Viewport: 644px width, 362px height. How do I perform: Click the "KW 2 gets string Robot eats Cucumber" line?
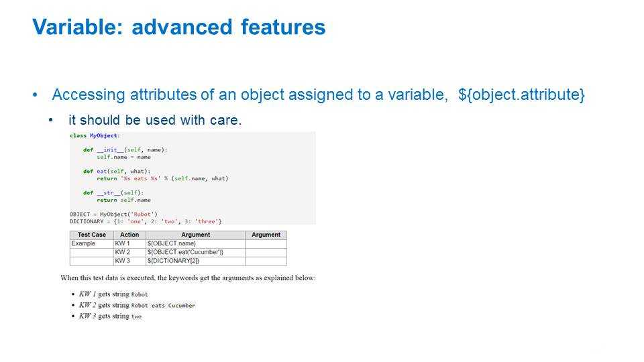pyautogui.click(x=137, y=305)
